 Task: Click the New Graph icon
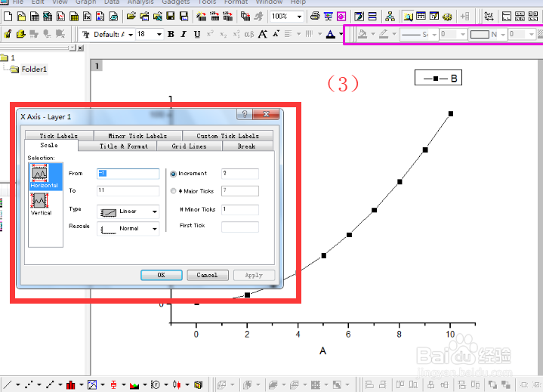[x=61, y=17]
